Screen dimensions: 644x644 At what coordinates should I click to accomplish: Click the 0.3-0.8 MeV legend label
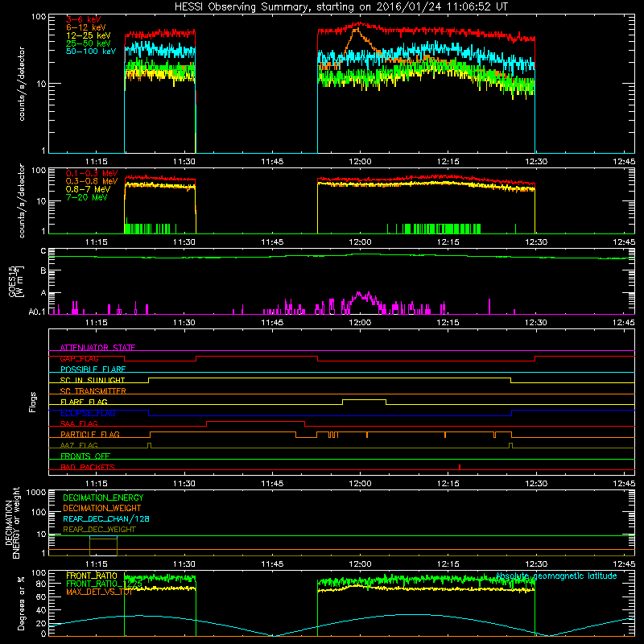92,181
